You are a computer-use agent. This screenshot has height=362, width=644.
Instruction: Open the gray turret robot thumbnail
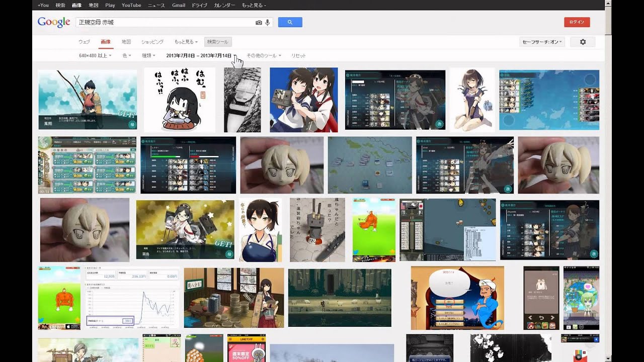pyautogui.click(x=317, y=229)
